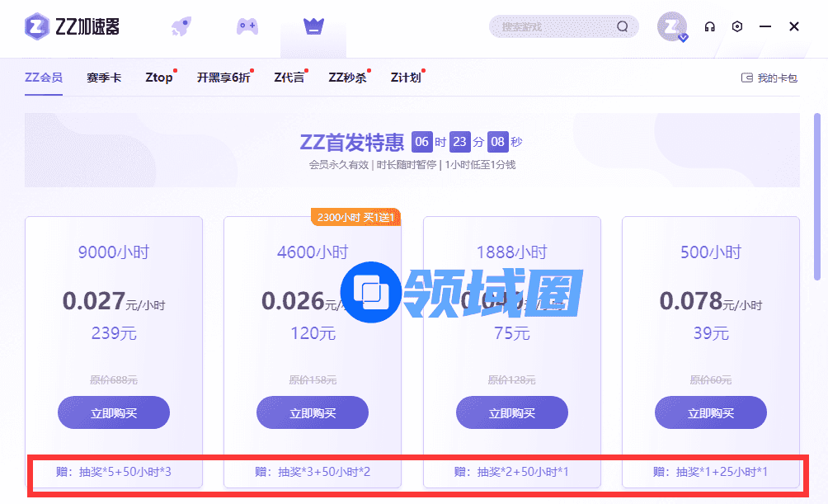The height and width of the screenshot is (504, 828).
Task: Open the user avatar profile
Action: point(671,26)
